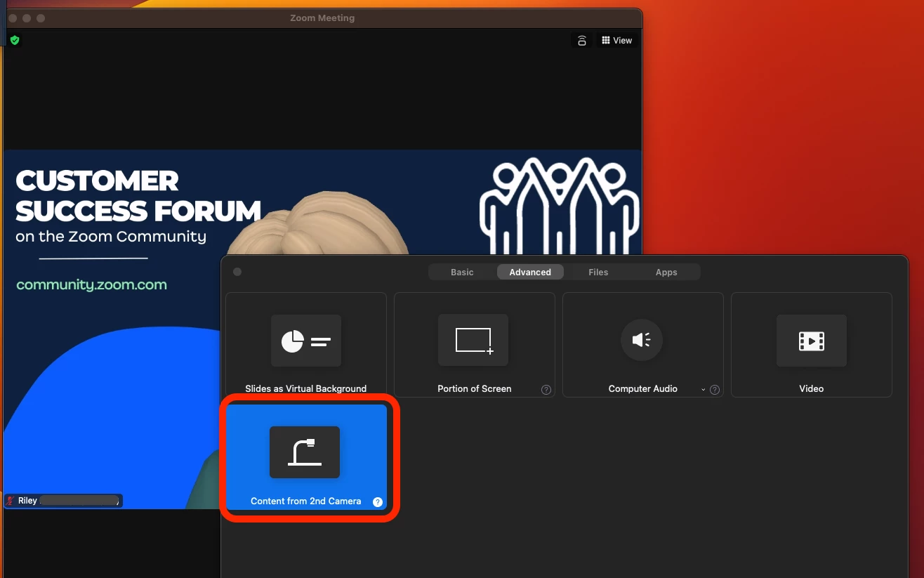The image size is (924, 578).
Task: Switch to the Files tab
Action: 598,272
